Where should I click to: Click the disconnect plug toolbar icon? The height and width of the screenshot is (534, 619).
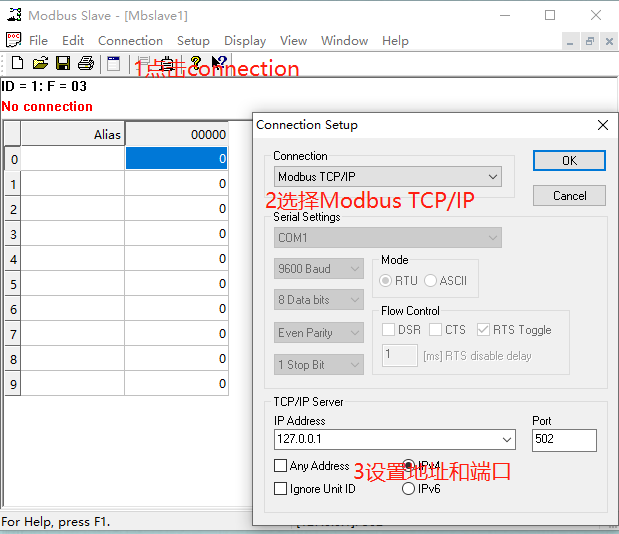(x=168, y=63)
